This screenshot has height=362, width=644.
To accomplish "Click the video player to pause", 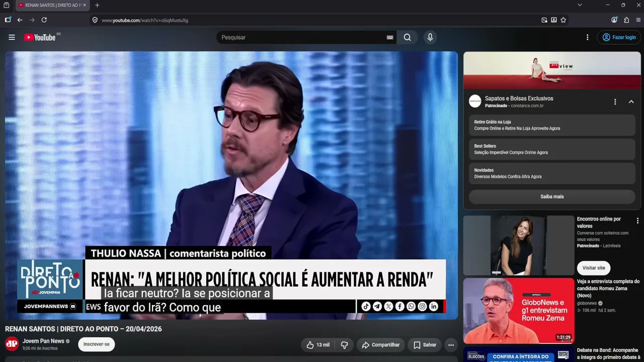I will [231, 185].
